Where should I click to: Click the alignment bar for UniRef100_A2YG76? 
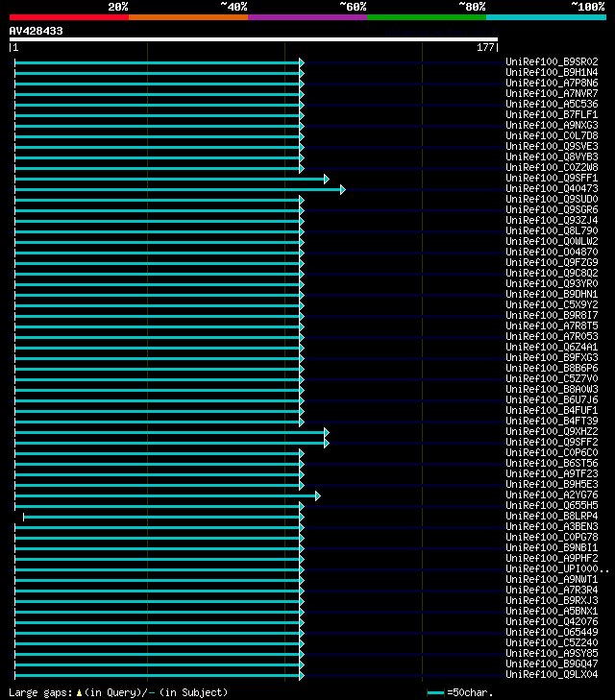(x=167, y=496)
